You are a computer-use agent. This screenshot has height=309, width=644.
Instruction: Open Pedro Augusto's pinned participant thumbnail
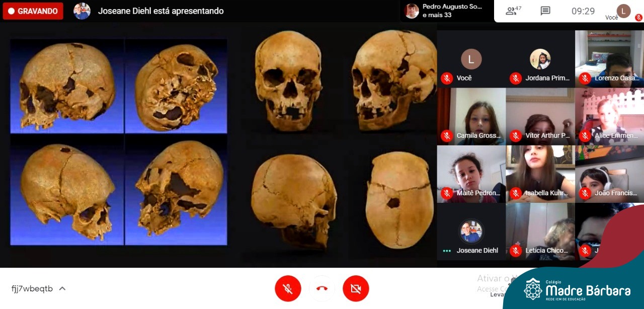412,11
